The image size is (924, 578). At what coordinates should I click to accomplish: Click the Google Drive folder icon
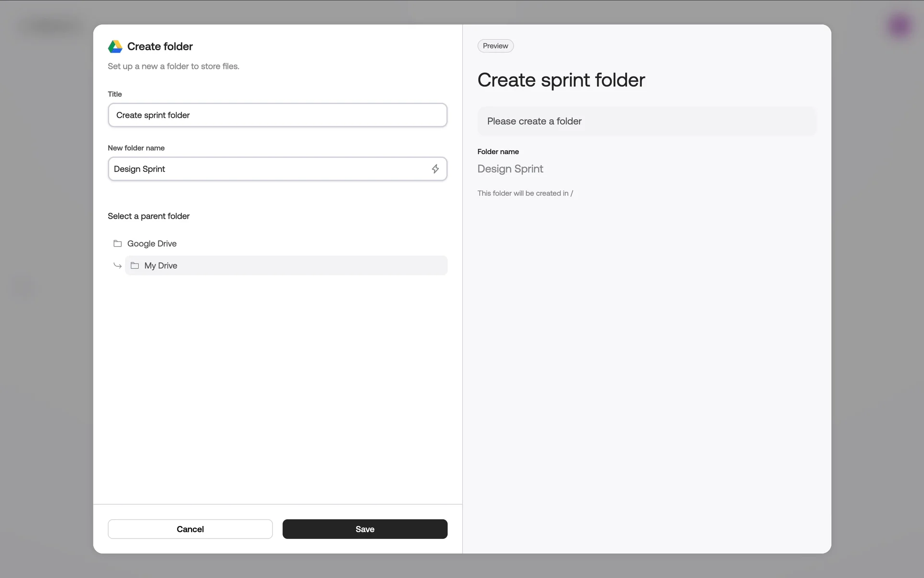(117, 244)
